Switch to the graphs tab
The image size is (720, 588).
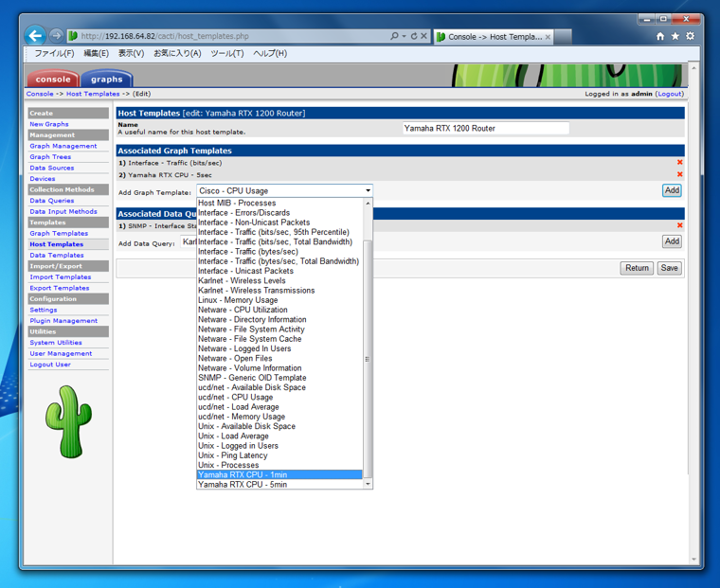pyautogui.click(x=106, y=79)
